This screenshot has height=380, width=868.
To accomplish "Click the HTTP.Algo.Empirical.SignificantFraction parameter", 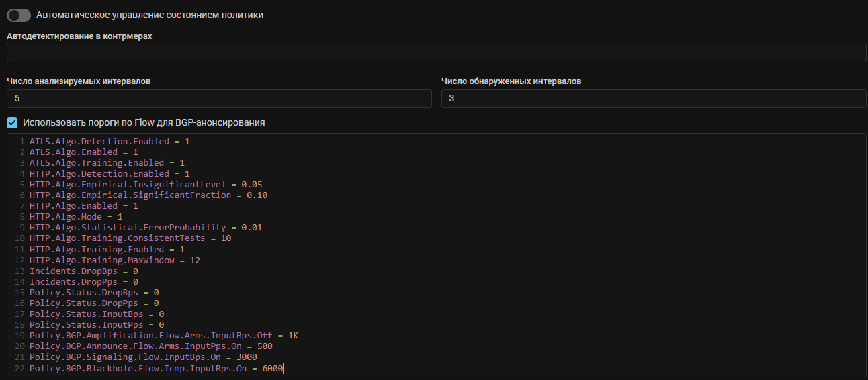I will click(x=130, y=195).
